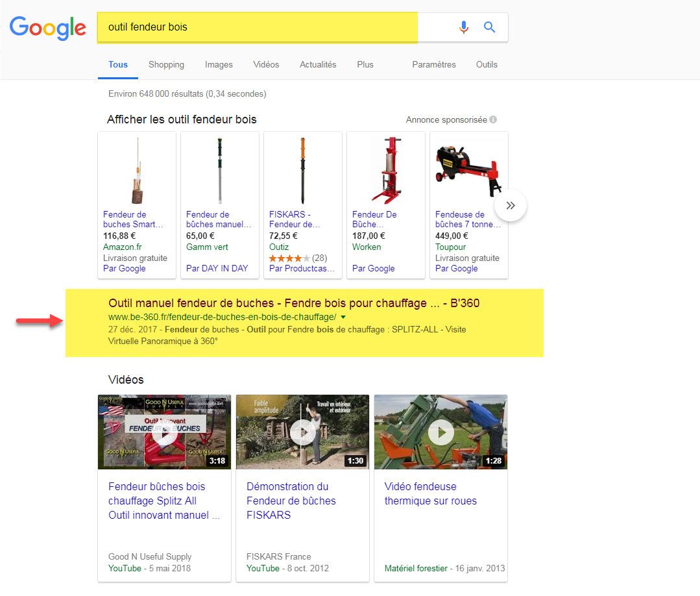Expand be-360.fr URL dropdown arrow

point(343,317)
